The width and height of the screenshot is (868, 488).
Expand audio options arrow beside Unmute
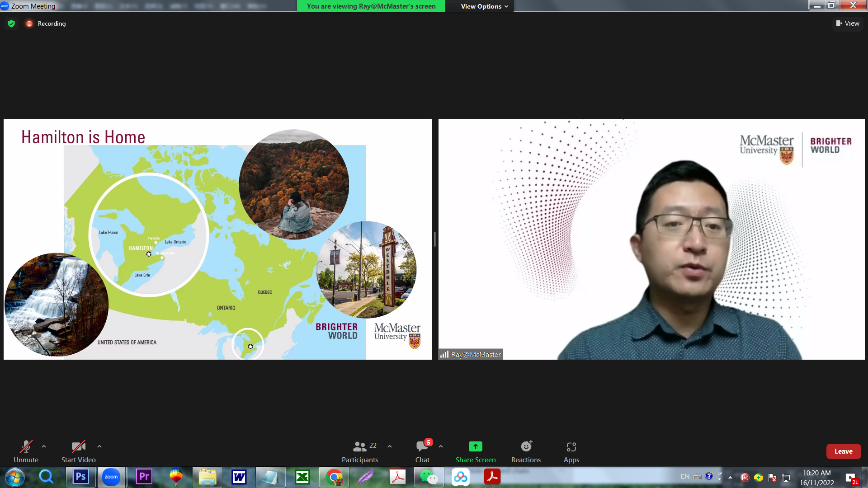(x=44, y=446)
